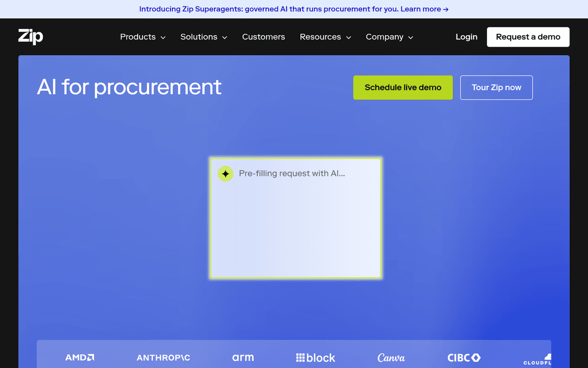Click the AMD logo
The image size is (588, 368).
coord(80,358)
